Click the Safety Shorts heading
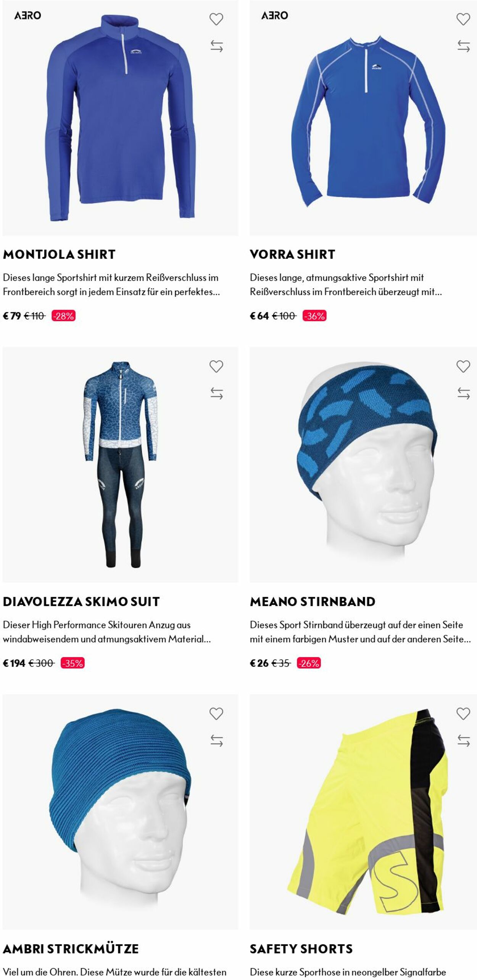 point(301,949)
